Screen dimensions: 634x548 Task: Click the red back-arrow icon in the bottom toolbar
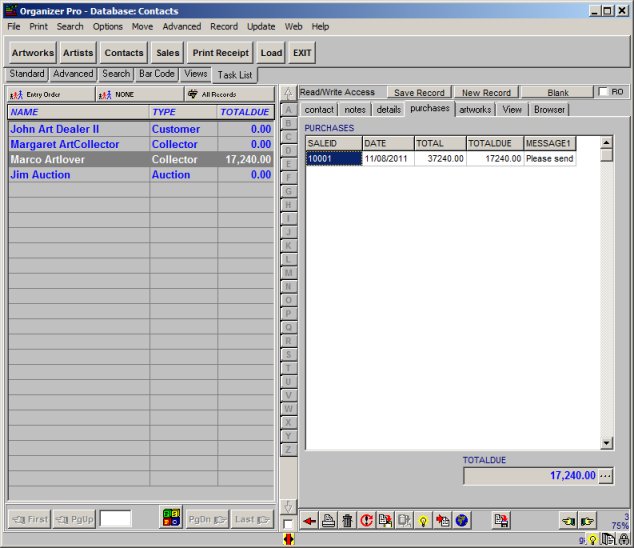309,521
